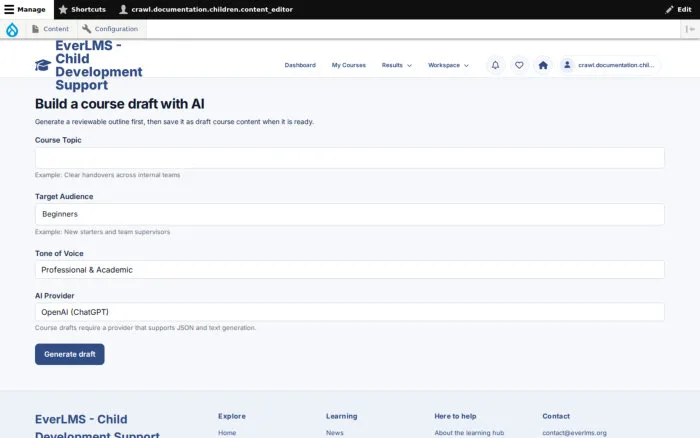Image resolution: width=700 pixels, height=438 pixels.
Task: Toggle the toolbar orientation icon
Action: pyautogui.click(x=690, y=29)
